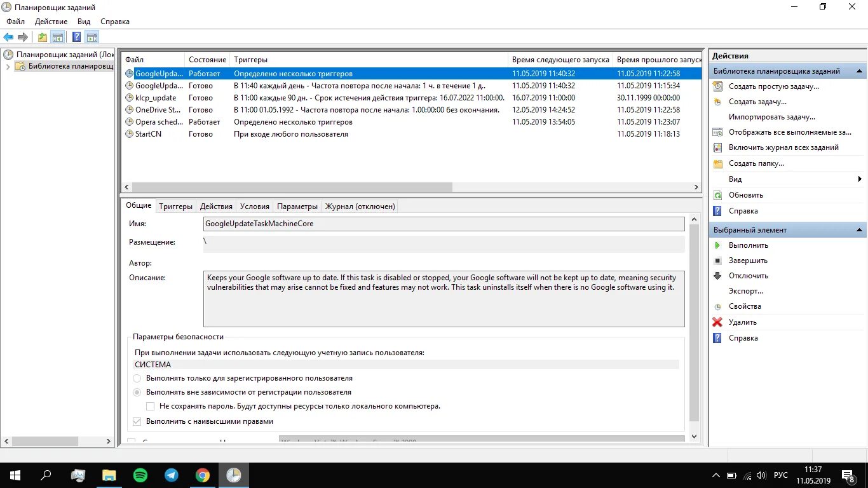Open the Вид menu in the menu bar
This screenshot has width=868, height=488.
pyautogui.click(x=84, y=22)
